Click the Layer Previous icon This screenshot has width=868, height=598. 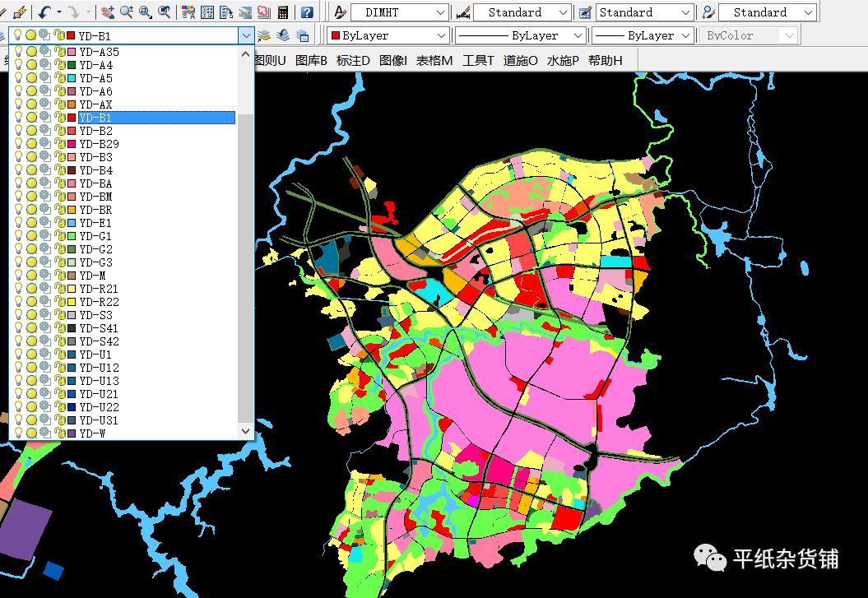point(283,36)
